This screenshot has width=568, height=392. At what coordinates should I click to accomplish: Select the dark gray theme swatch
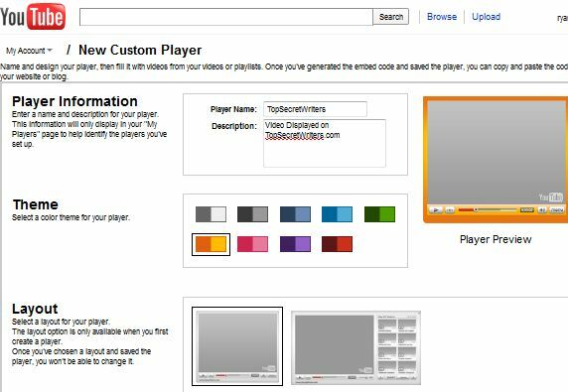point(252,214)
